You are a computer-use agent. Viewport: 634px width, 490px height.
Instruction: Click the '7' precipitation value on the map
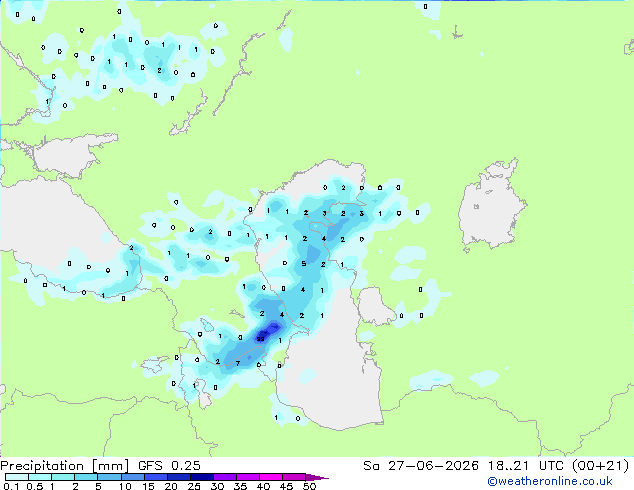[238, 363]
